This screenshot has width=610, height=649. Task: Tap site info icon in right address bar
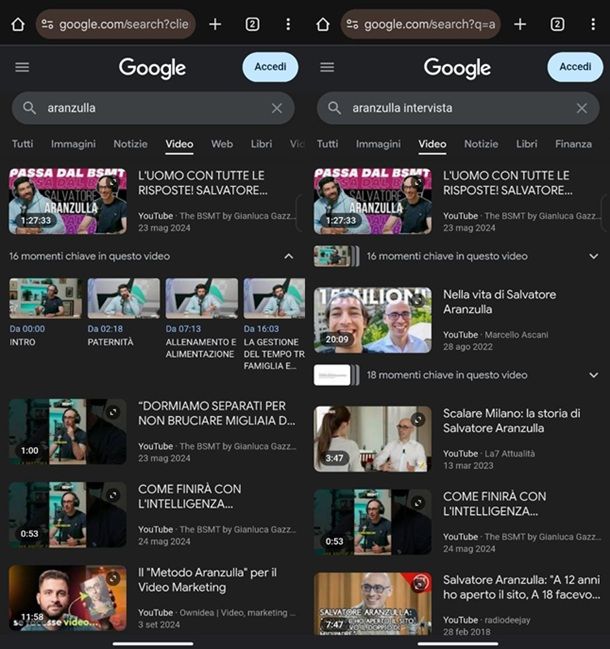click(x=352, y=24)
